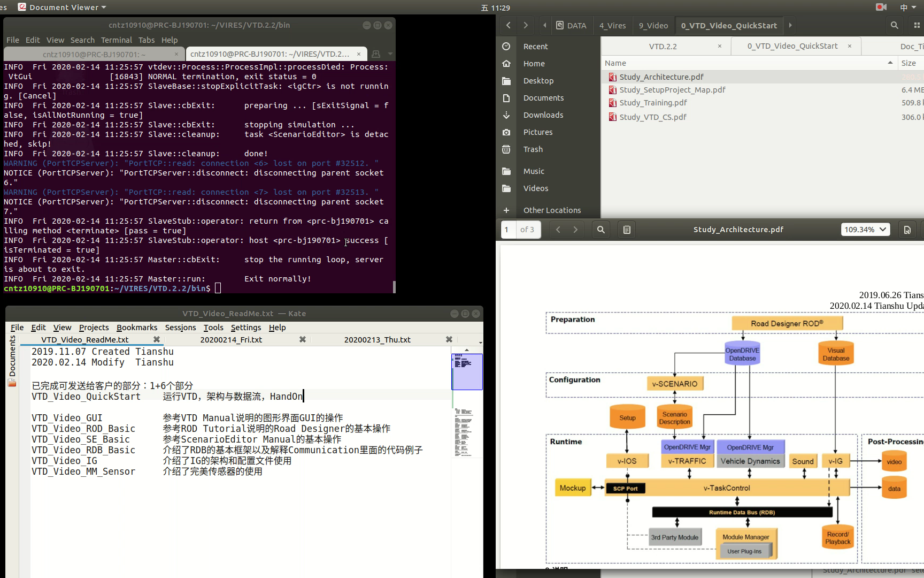Open terminal tab list dropdown arrow
Screen dimensions: 924x578
(390, 54)
